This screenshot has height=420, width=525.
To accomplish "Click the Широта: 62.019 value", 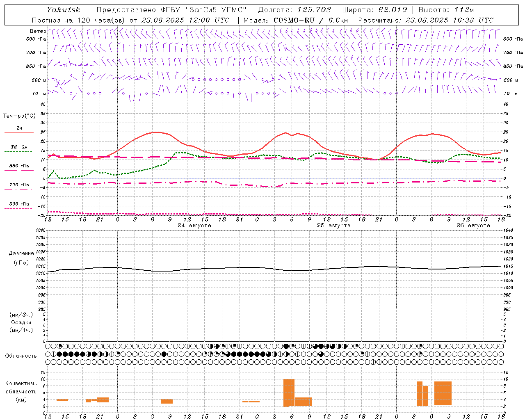I will click(x=375, y=10).
